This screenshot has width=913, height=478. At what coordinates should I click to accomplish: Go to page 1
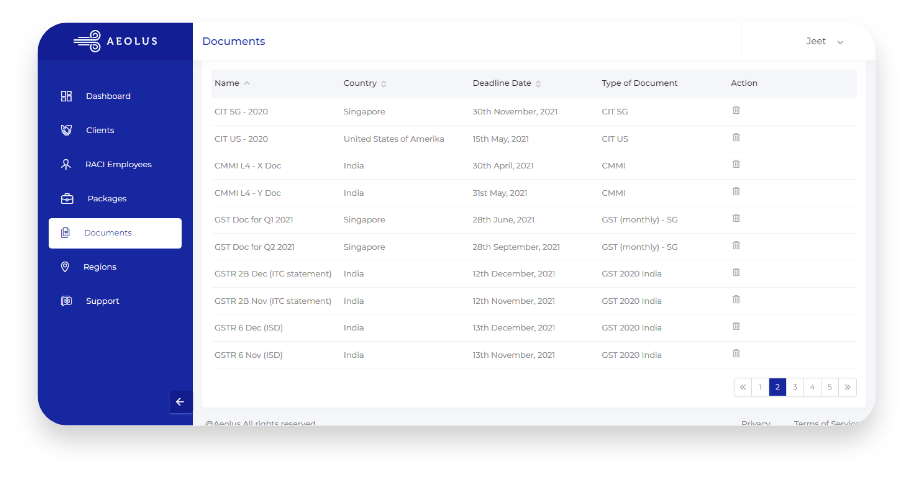760,387
